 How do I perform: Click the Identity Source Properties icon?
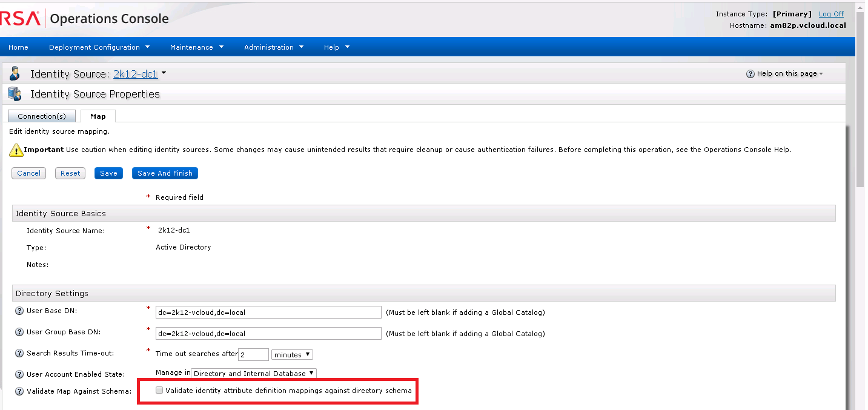click(15, 94)
